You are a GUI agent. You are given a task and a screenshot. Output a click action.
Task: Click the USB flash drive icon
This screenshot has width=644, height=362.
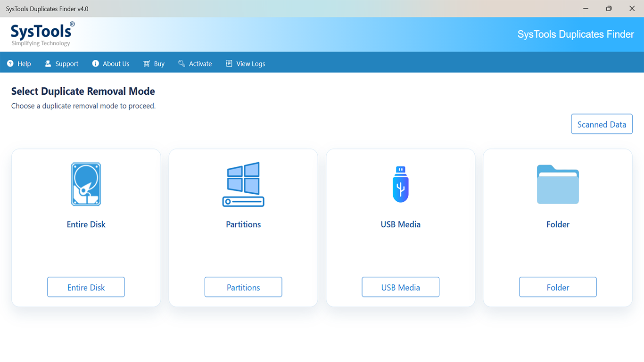coord(401,184)
